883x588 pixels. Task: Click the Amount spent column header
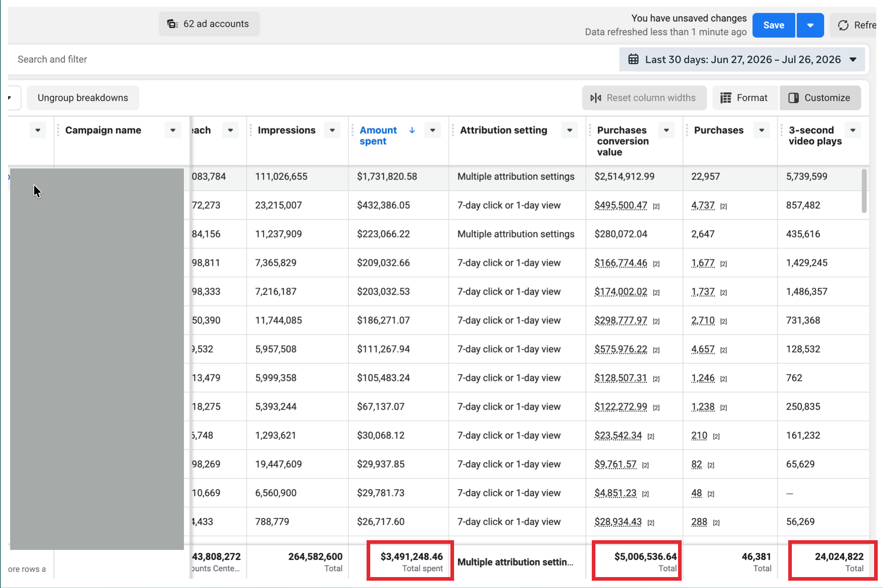pos(378,136)
